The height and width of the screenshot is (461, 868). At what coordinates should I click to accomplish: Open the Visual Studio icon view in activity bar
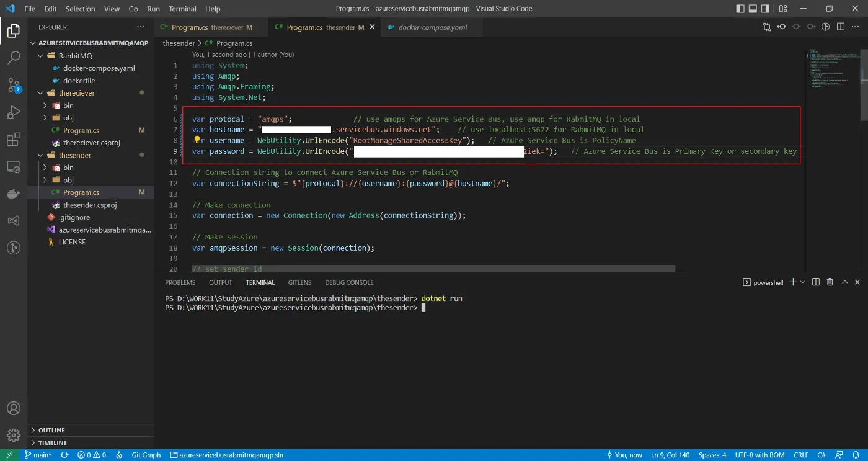click(x=14, y=221)
